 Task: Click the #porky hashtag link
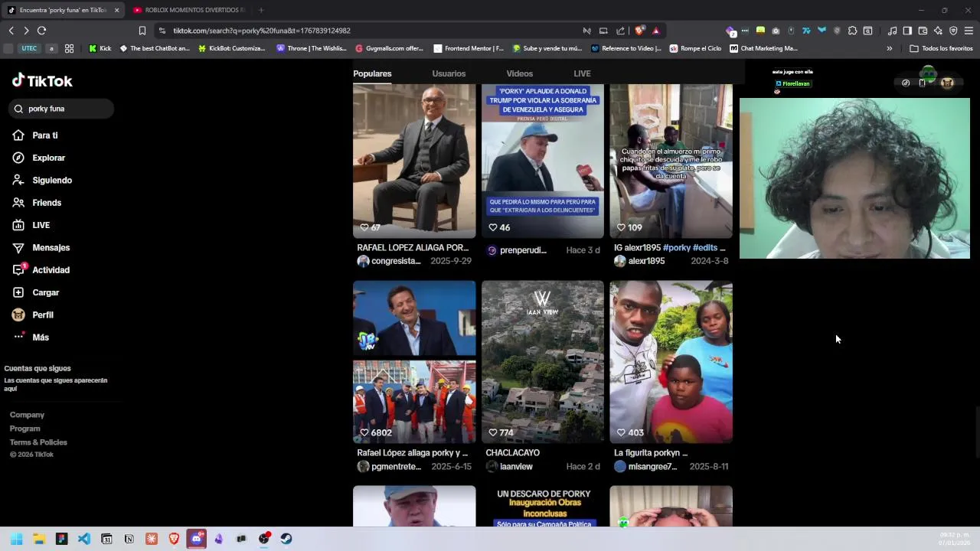click(676, 248)
